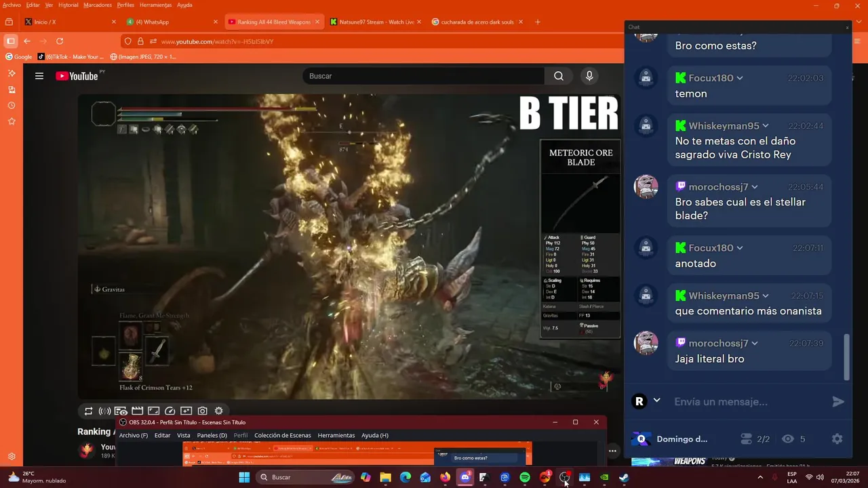Click YouTube search magnifier button
This screenshot has width=868, height=488.
pyautogui.click(x=559, y=76)
